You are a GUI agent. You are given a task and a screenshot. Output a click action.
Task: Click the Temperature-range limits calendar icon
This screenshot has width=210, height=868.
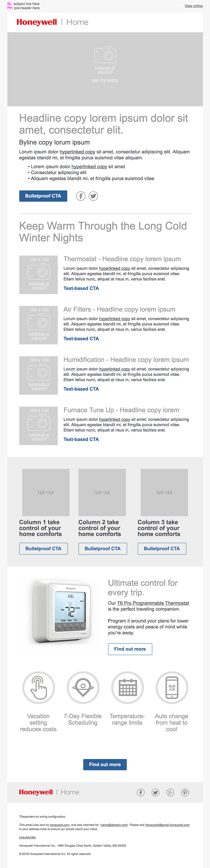tap(127, 688)
